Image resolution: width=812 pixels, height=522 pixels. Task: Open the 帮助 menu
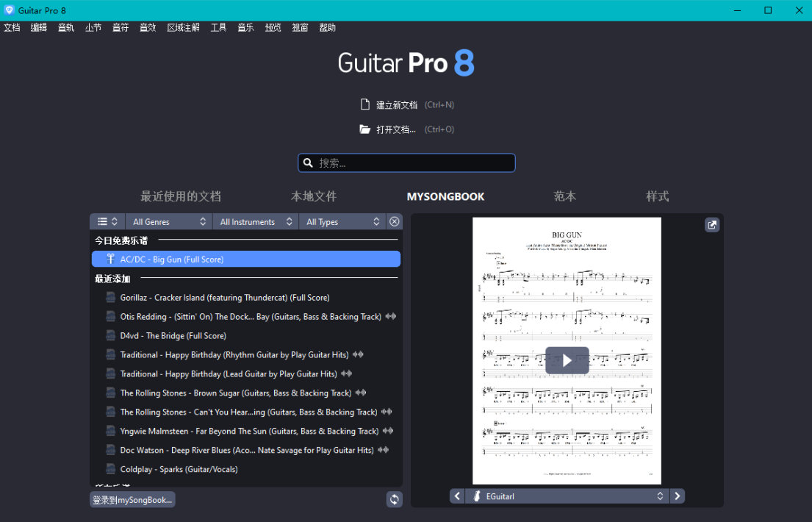pos(327,27)
